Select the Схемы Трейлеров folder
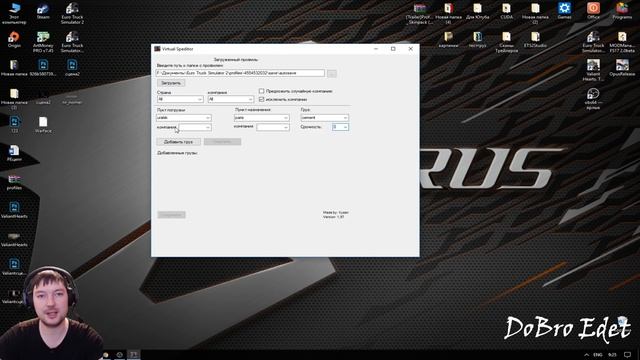Image resolution: width=640 pixels, height=360 pixels. tap(507, 42)
